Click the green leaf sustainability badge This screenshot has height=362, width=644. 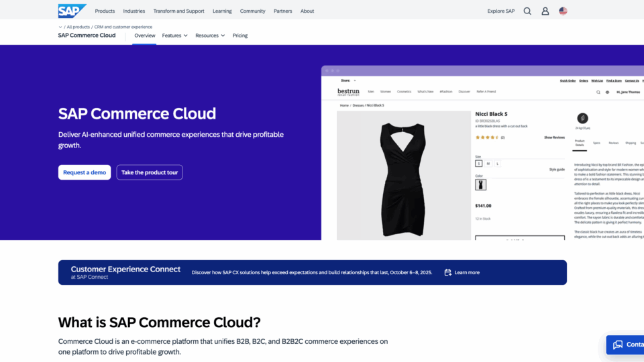(x=582, y=118)
